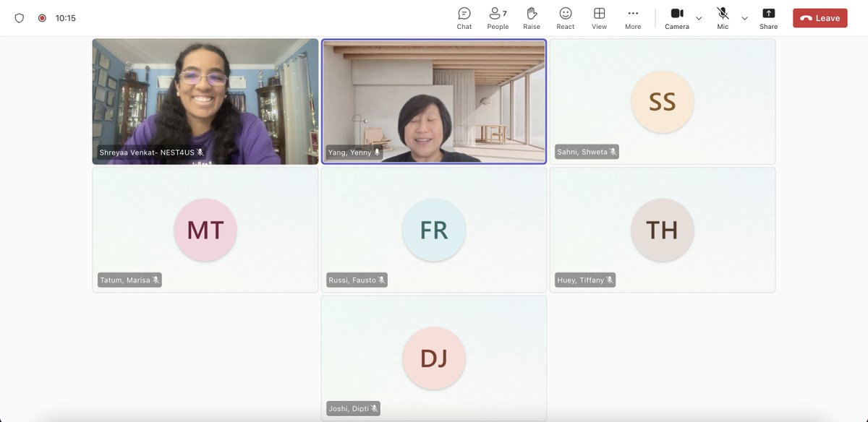Open the More options menu
Viewport: 868px width, 422px height.
633,18
